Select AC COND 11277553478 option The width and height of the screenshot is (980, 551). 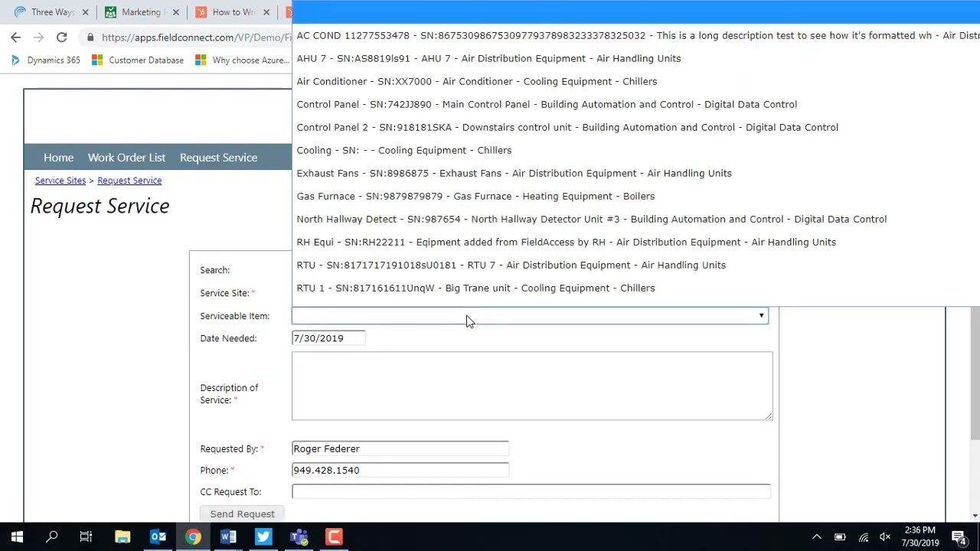coord(636,35)
